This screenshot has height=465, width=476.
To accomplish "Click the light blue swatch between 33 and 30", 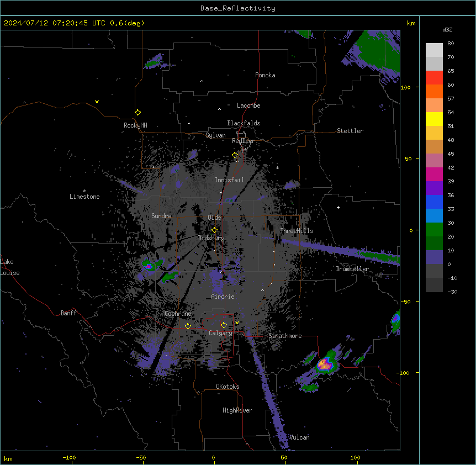I will pos(434,216).
